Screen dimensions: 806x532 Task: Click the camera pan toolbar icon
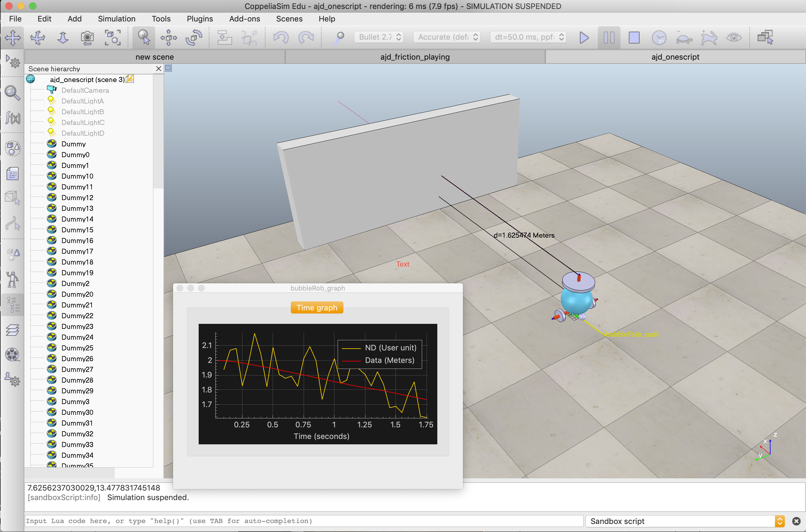[13, 37]
